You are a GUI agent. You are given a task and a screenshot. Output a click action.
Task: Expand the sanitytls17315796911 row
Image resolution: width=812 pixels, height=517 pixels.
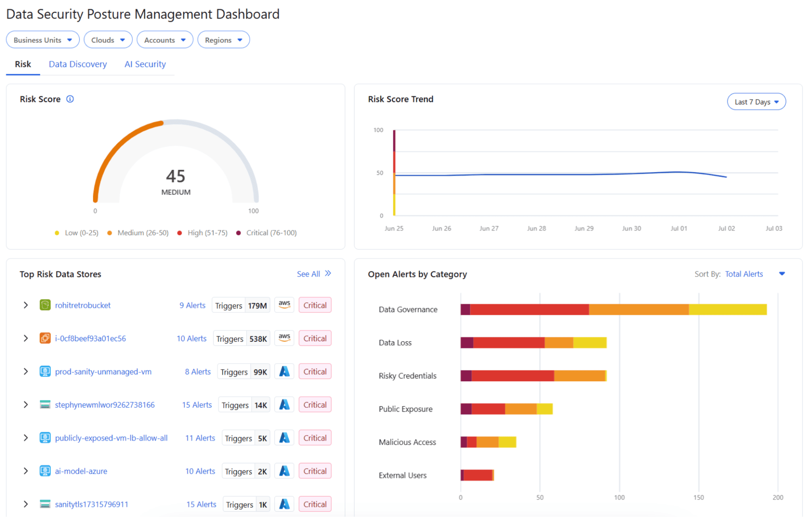pyautogui.click(x=26, y=504)
